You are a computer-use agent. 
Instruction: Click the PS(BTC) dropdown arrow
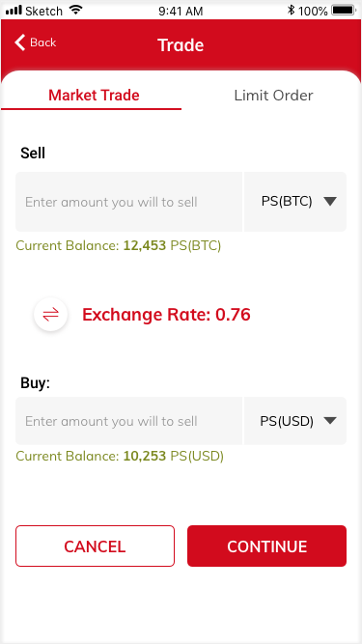click(330, 202)
